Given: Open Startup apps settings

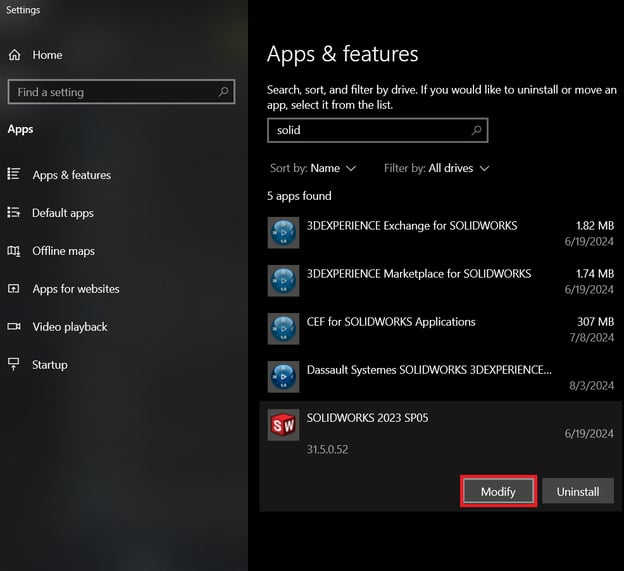Looking at the screenshot, I should click(x=50, y=365).
